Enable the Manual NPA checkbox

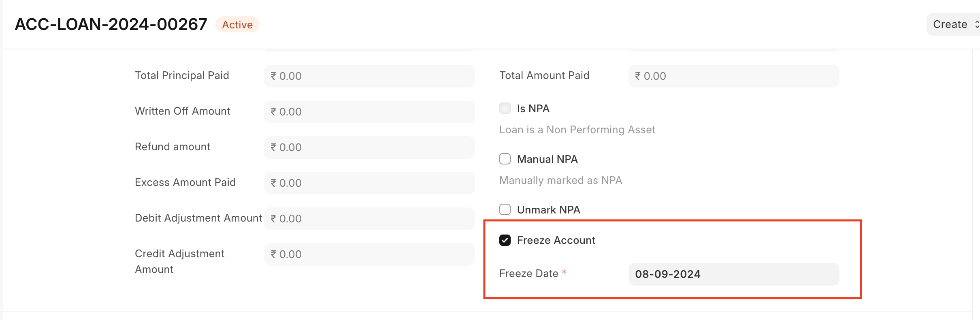point(505,159)
